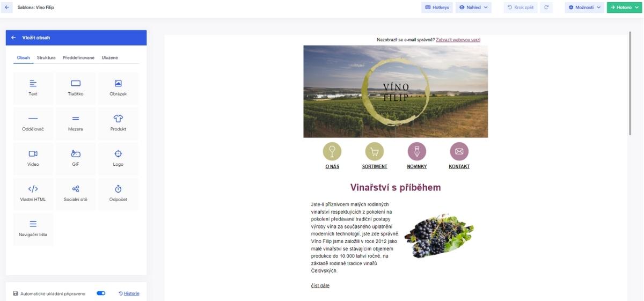Add a Tlačítko button block
644x301 pixels.
pyautogui.click(x=76, y=89)
